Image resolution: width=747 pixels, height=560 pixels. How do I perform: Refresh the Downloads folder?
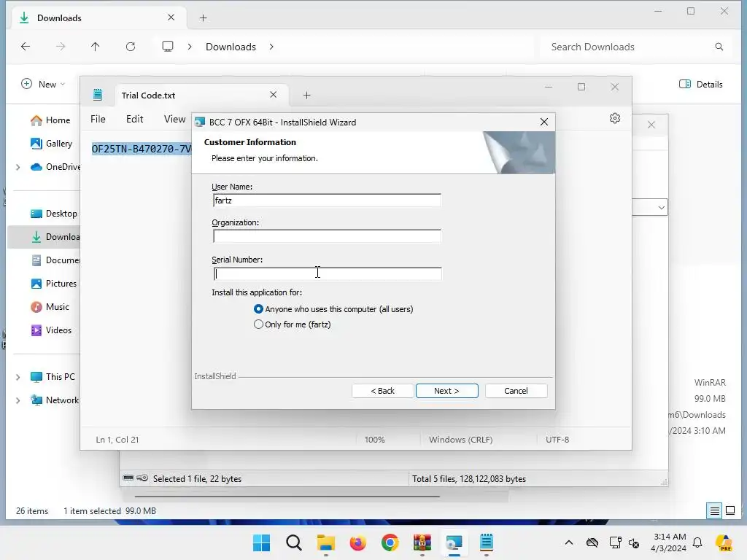coord(131,46)
